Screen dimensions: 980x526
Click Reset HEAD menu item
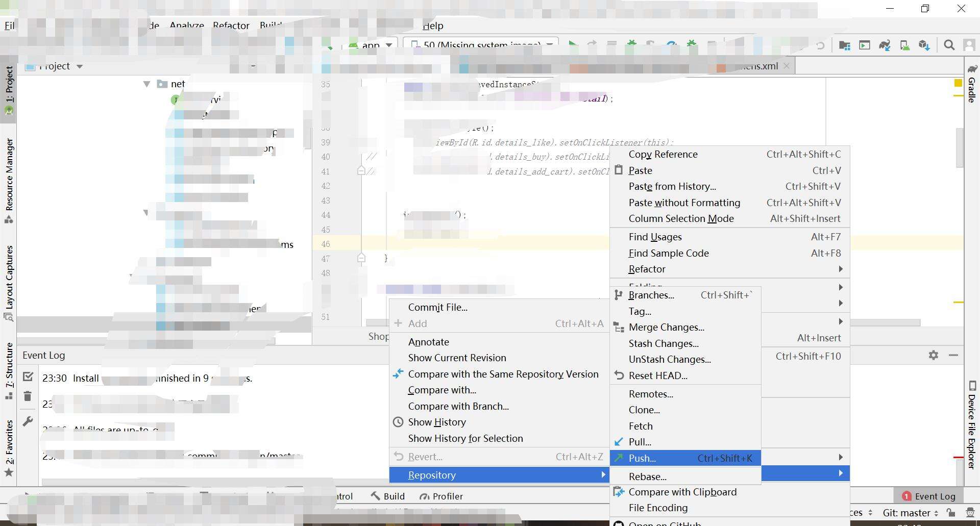685,375
